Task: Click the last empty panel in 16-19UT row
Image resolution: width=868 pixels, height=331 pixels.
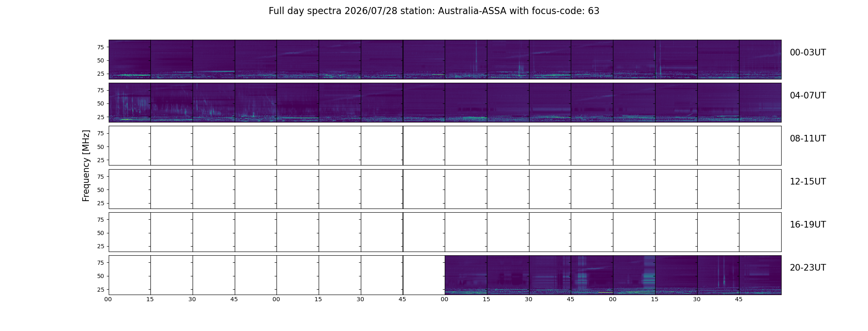Action: tap(760, 232)
